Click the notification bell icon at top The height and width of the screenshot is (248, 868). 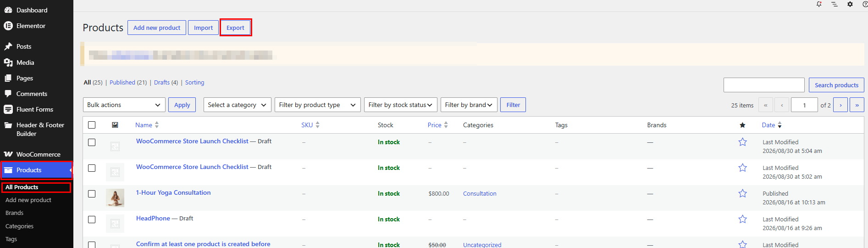(x=819, y=4)
